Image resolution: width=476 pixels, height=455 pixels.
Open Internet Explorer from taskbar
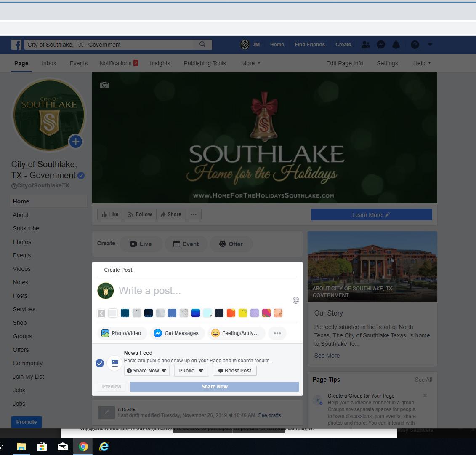tap(104, 447)
